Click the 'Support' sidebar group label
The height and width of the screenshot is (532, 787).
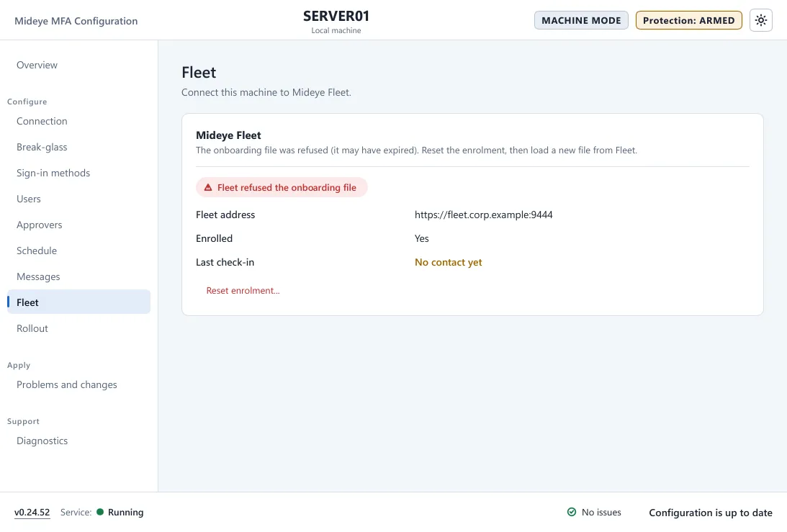coord(23,422)
